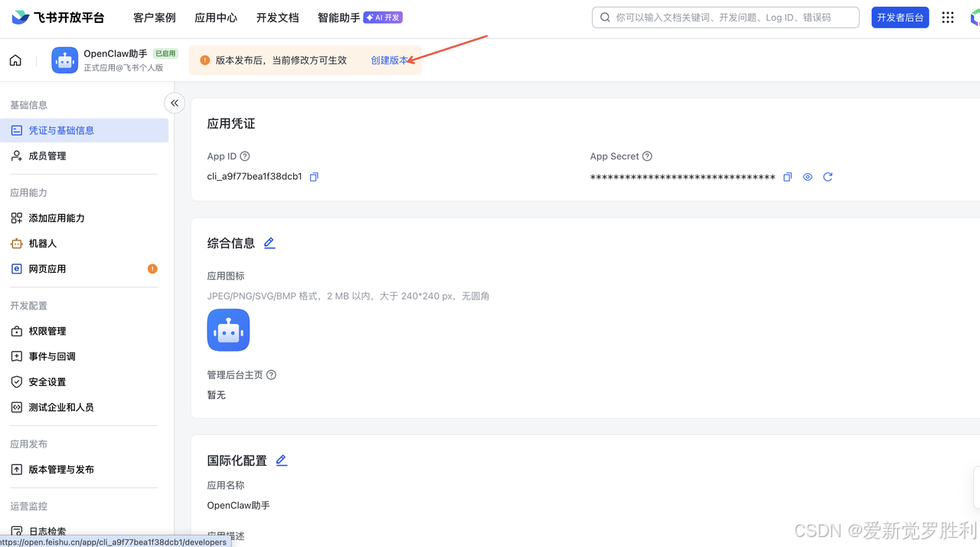Viewport: 980px width, 547px height.
Task: Click the AI 开发 badge
Action: coord(383,18)
